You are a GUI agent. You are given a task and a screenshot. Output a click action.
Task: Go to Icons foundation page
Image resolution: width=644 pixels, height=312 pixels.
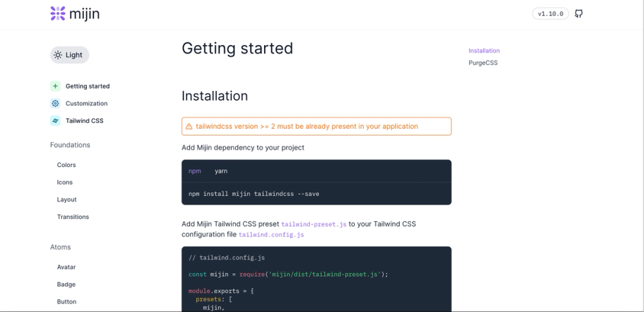65,182
